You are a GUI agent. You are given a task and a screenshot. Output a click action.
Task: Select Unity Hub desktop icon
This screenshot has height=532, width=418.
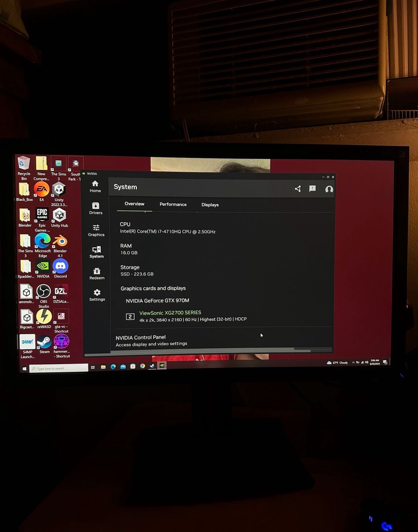[x=60, y=218]
